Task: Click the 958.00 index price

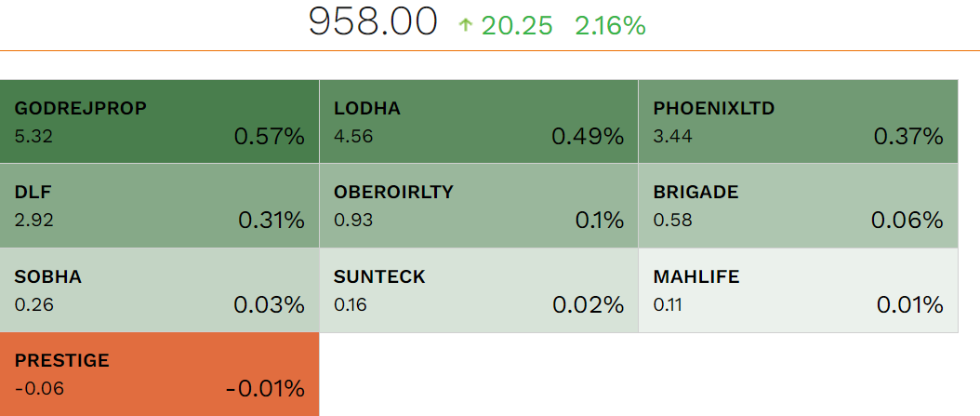Action: click(373, 23)
